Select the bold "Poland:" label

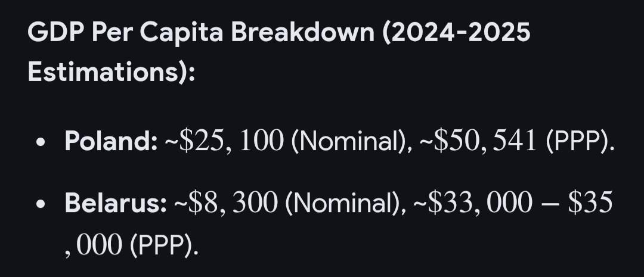point(112,143)
